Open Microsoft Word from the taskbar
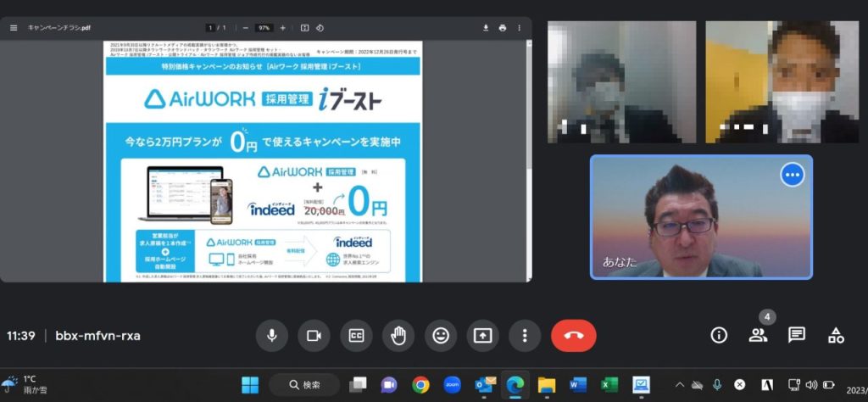 [578, 384]
